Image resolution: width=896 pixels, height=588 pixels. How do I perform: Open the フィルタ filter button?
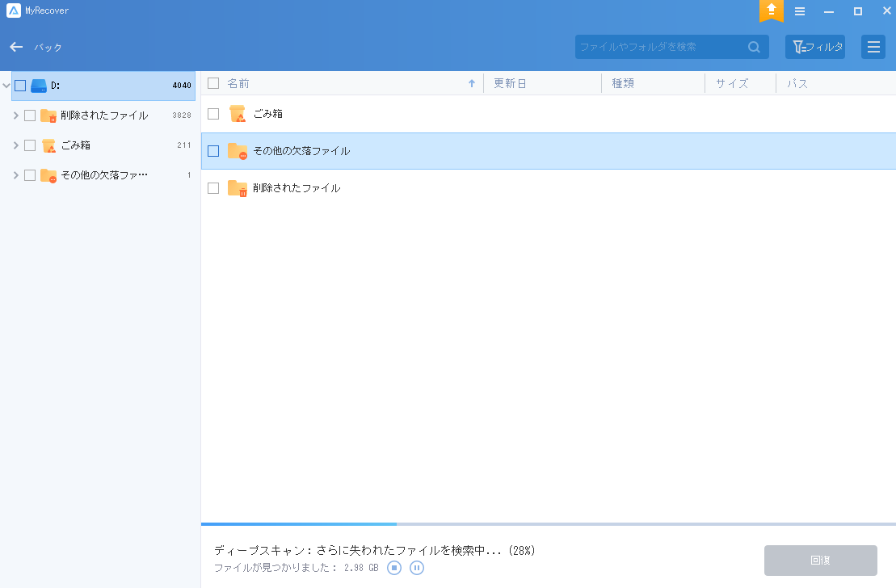[x=815, y=47]
